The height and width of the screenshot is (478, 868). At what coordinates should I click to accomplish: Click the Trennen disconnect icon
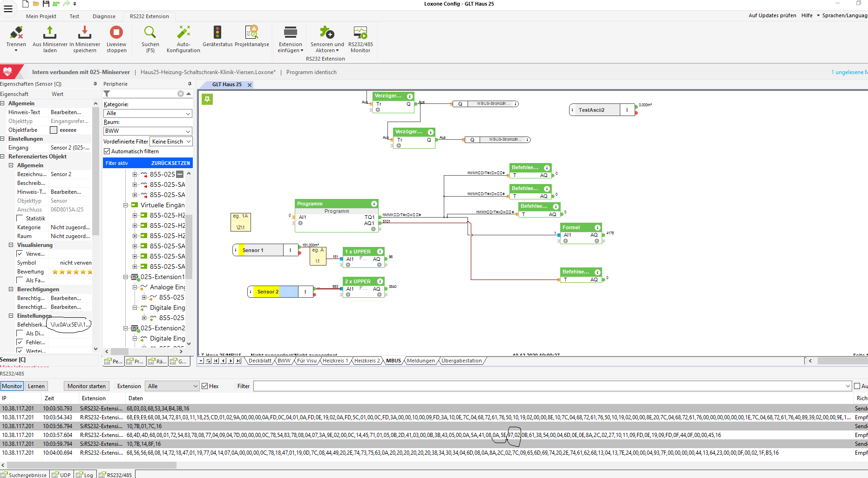click(x=16, y=33)
